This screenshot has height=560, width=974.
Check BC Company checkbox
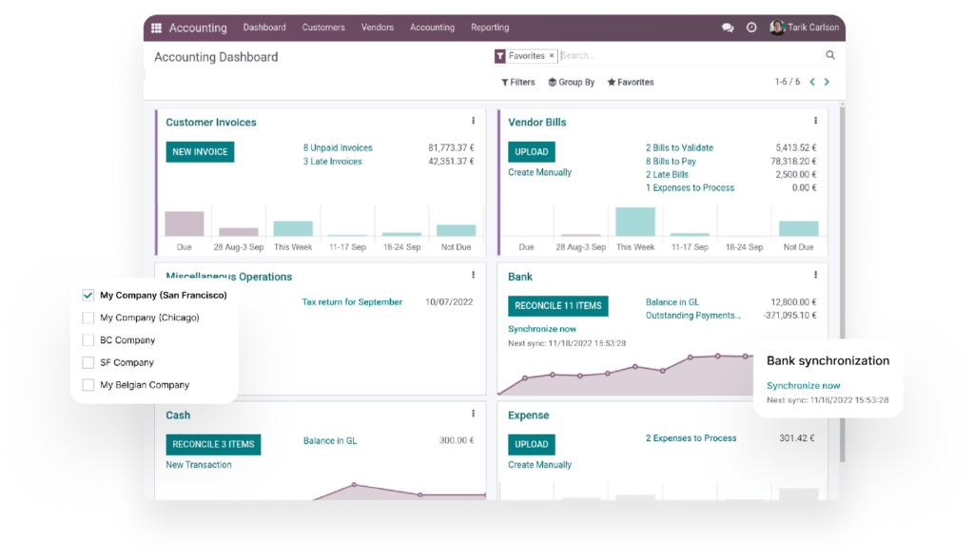coord(88,340)
